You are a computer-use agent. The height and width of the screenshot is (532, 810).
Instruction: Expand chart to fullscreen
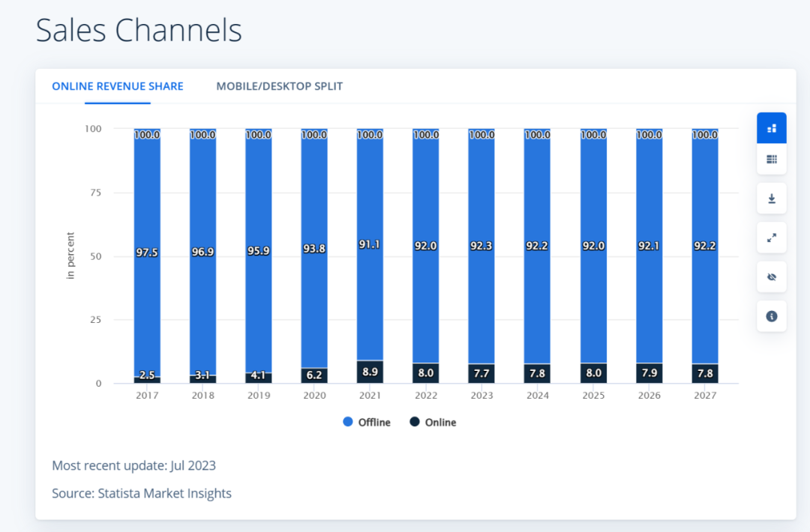(x=771, y=238)
